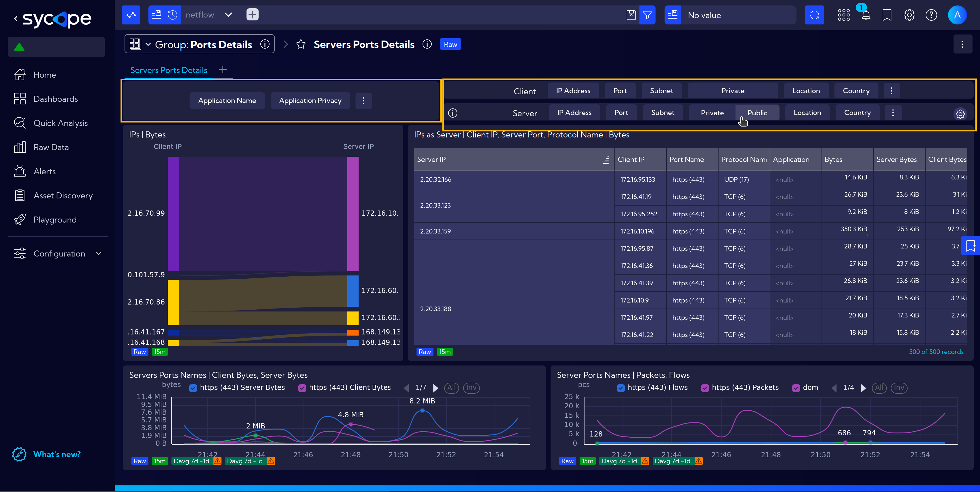
Task: Click the purple 2.16.70.99 Sankey node
Action: point(173,214)
